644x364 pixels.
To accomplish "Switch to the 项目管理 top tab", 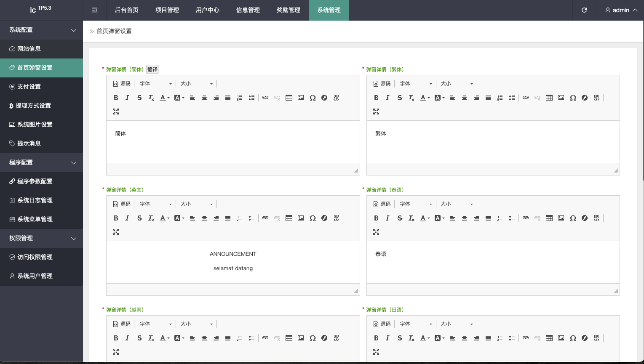I will click(167, 10).
